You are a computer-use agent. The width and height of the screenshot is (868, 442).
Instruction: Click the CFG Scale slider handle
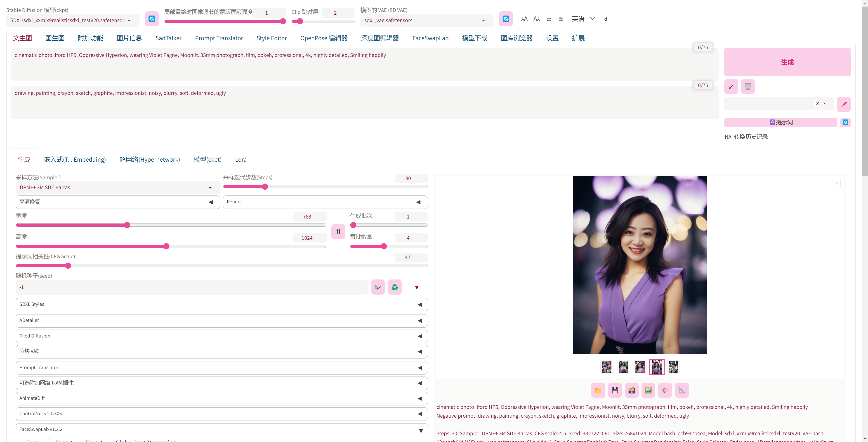68,266
